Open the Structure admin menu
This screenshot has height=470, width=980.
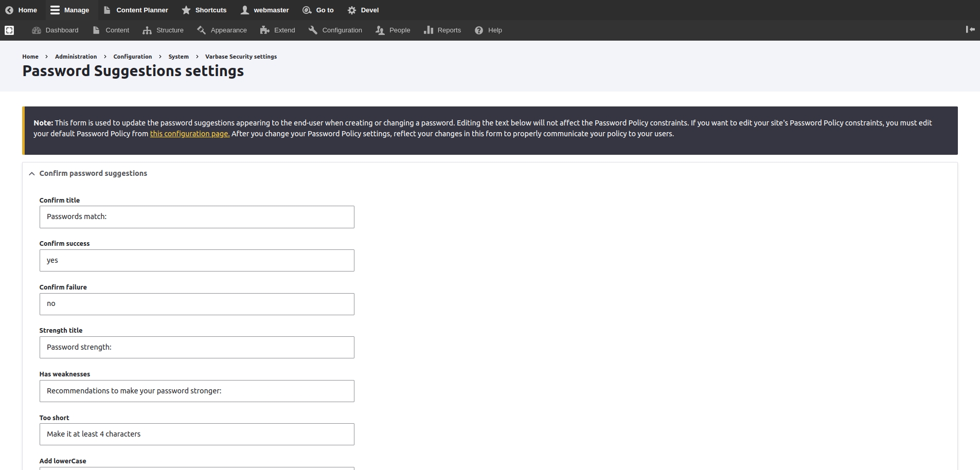click(x=163, y=30)
